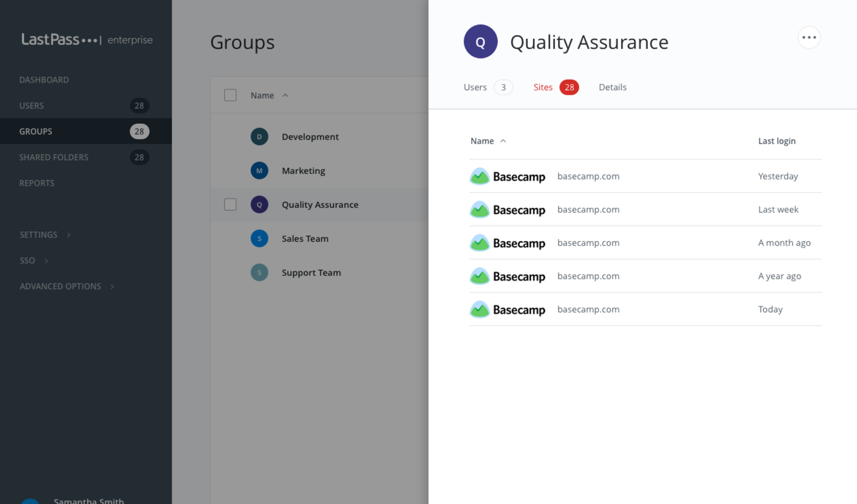Select the Support Team group row
This screenshot has width=857, height=504.
[x=319, y=272]
